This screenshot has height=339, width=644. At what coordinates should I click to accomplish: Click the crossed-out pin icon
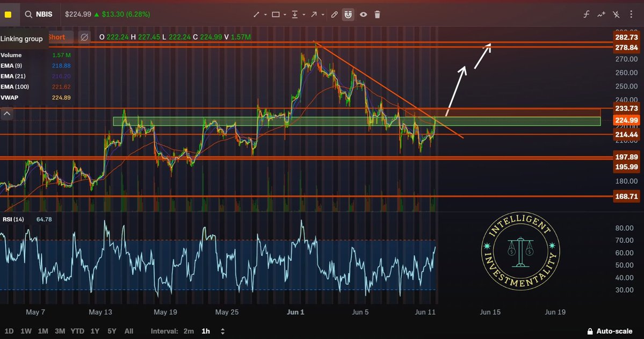pos(616,15)
